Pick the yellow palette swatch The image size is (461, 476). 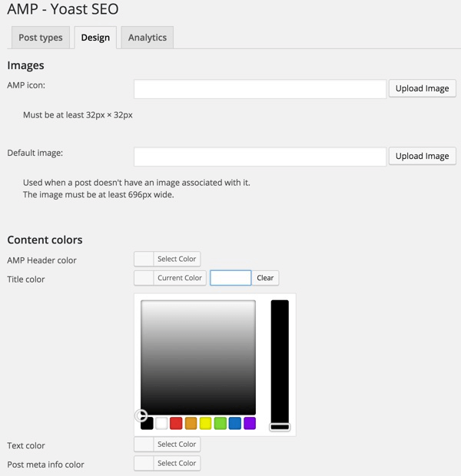(x=205, y=423)
